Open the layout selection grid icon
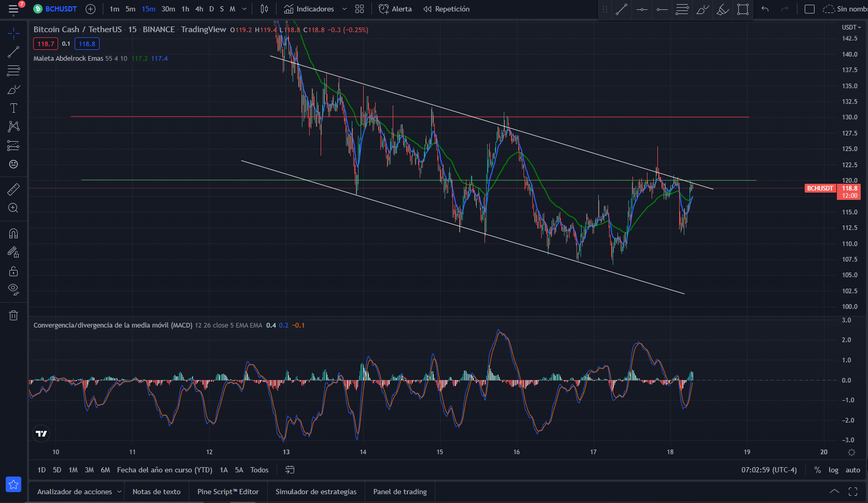 coord(360,9)
